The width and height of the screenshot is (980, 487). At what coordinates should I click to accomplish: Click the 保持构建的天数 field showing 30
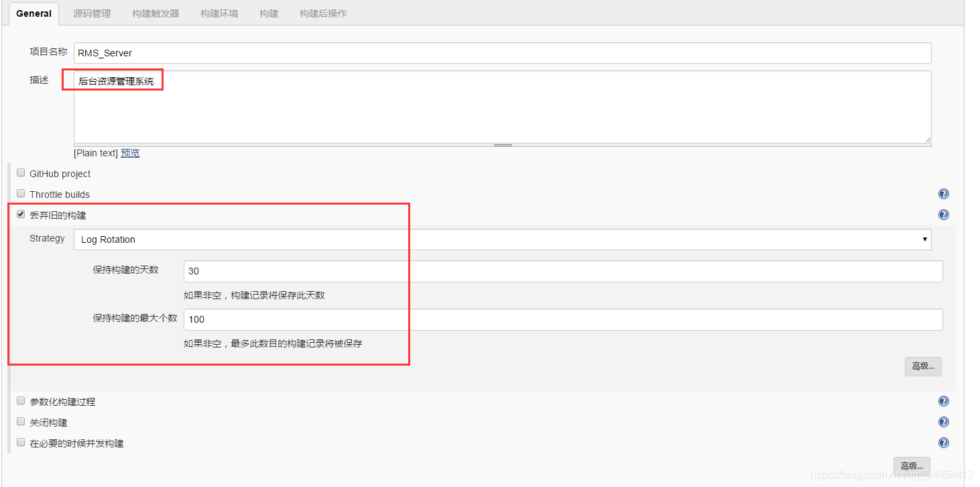pyautogui.click(x=563, y=271)
